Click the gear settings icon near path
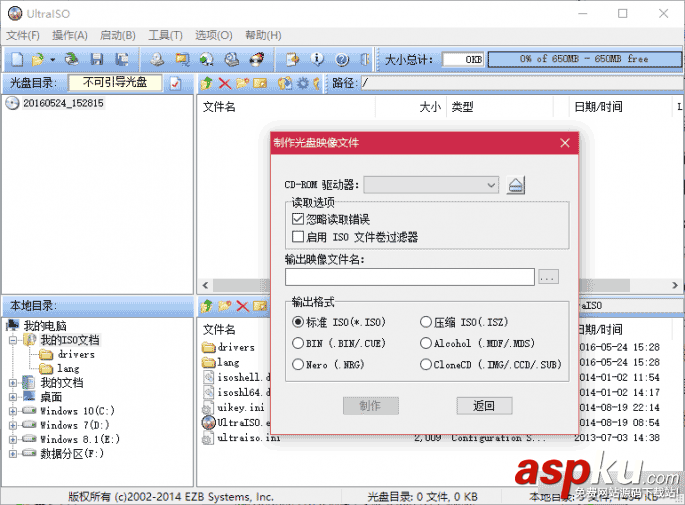 pos(303,83)
